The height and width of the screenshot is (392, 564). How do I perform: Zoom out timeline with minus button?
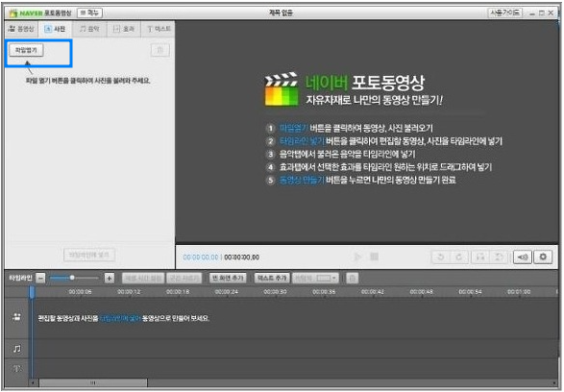point(40,278)
